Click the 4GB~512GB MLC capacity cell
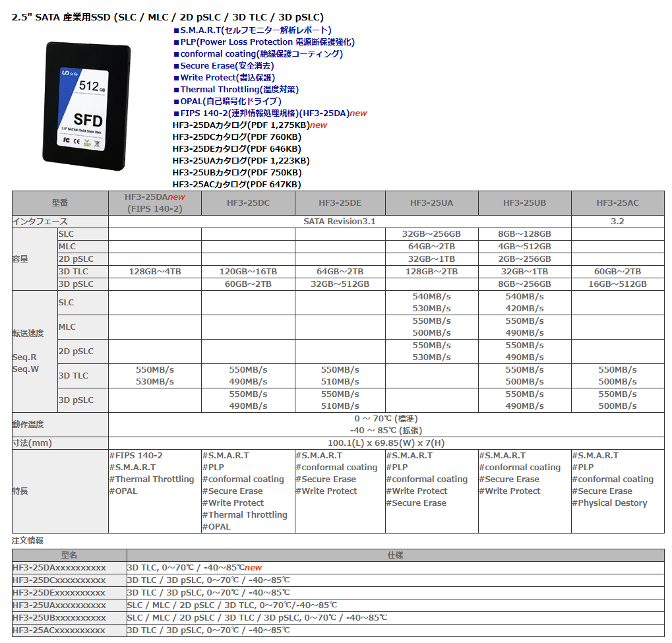This screenshot has width=672, height=643. (x=524, y=247)
